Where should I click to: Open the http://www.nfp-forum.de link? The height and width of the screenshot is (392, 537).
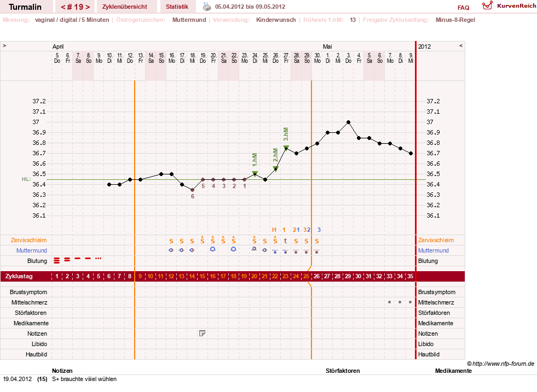click(x=503, y=364)
